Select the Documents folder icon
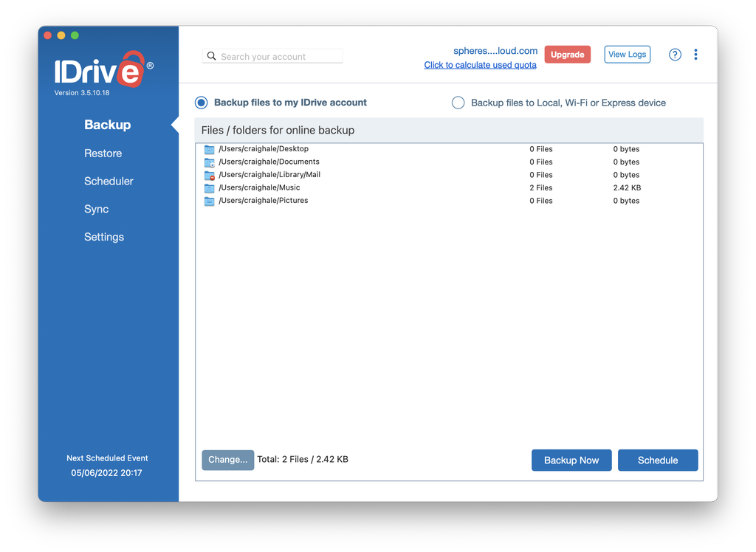 (x=209, y=162)
